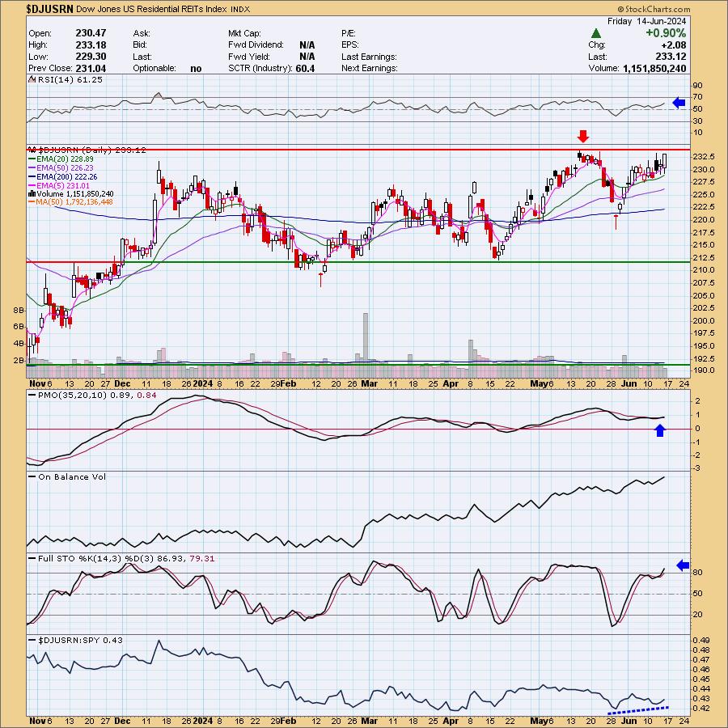Click the 210.0 price axis label
Screen dimensions: 728x728
pos(704,270)
